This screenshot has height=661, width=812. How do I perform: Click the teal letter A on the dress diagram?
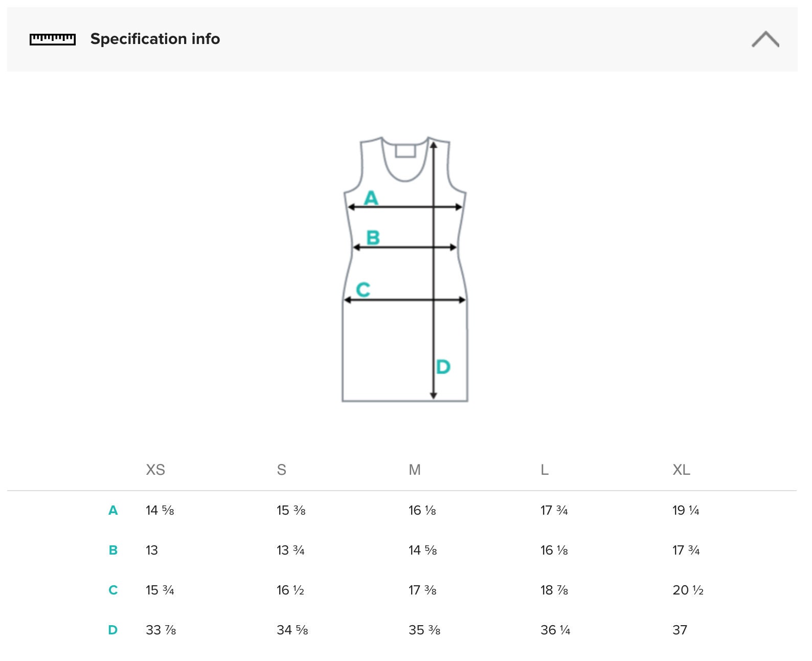click(x=371, y=197)
